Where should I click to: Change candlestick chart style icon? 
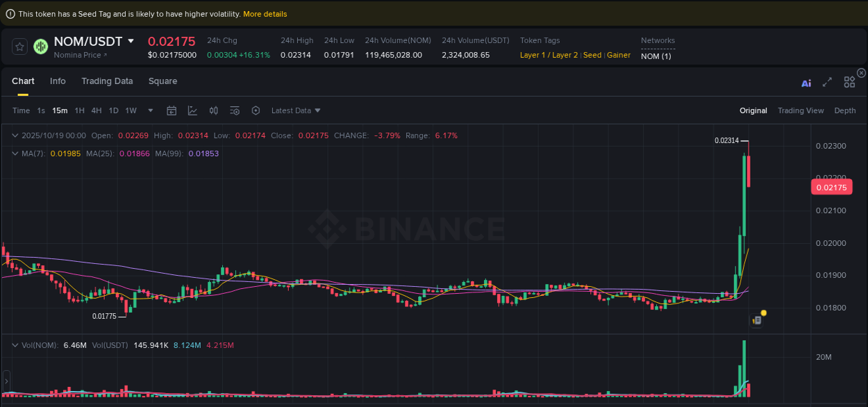(x=214, y=110)
